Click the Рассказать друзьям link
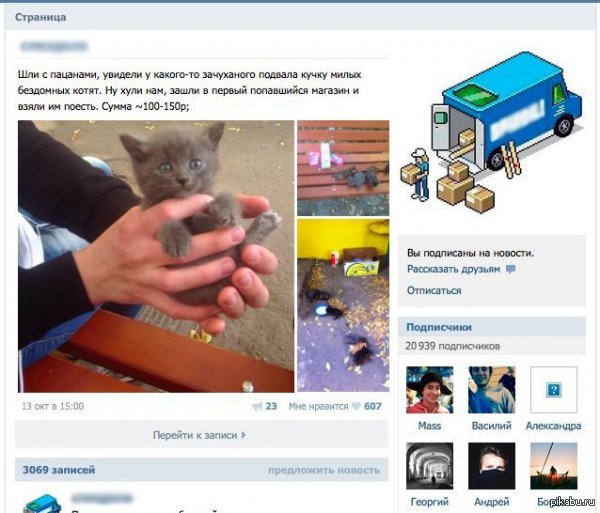600x513 pixels. (453, 269)
